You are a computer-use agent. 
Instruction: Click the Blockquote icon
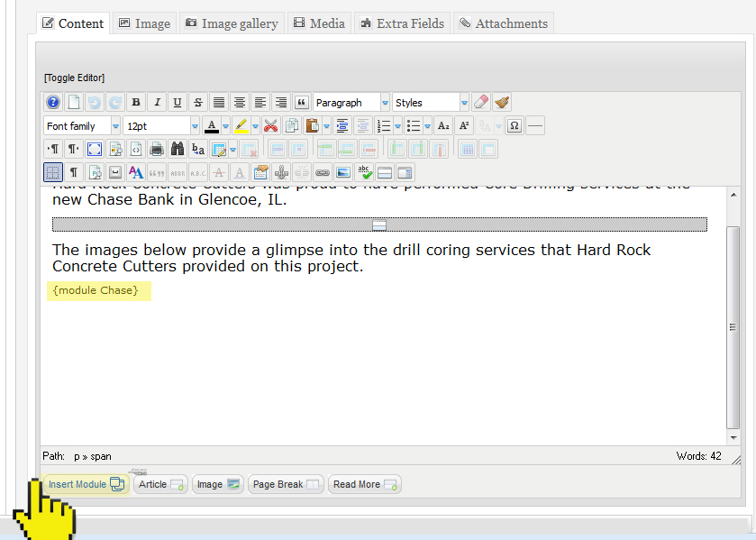(302, 102)
